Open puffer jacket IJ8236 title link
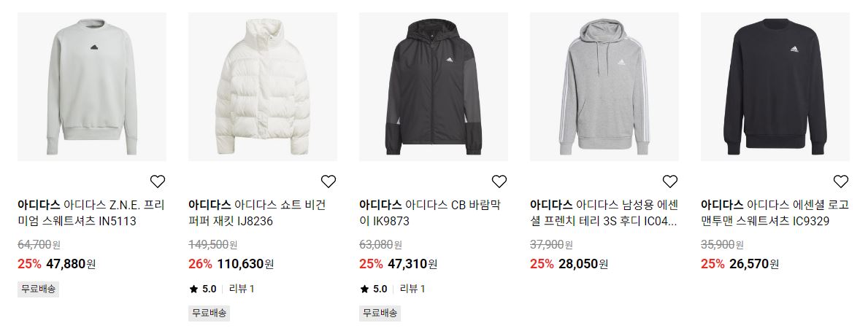The width and height of the screenshot is (868, 331). pyautogui.click(x=258, y=214)
